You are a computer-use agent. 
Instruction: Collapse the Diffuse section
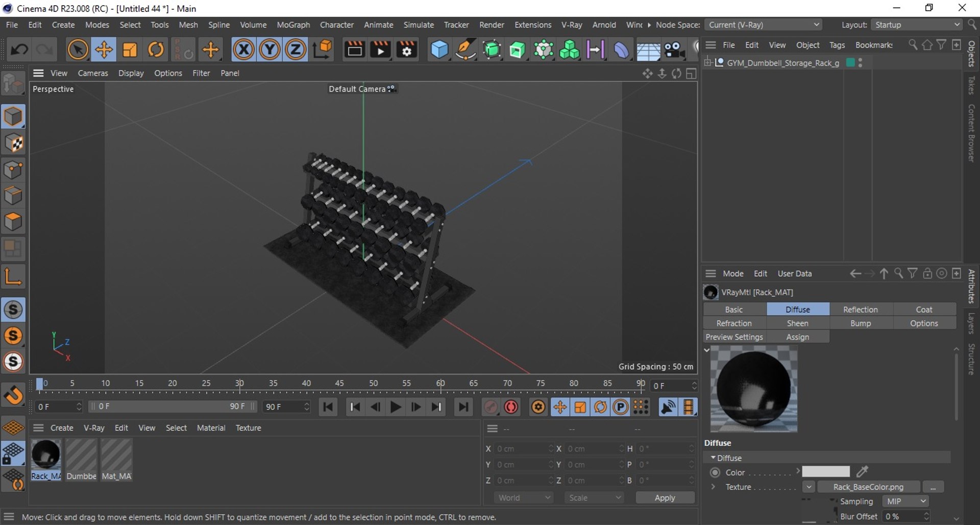713,458
